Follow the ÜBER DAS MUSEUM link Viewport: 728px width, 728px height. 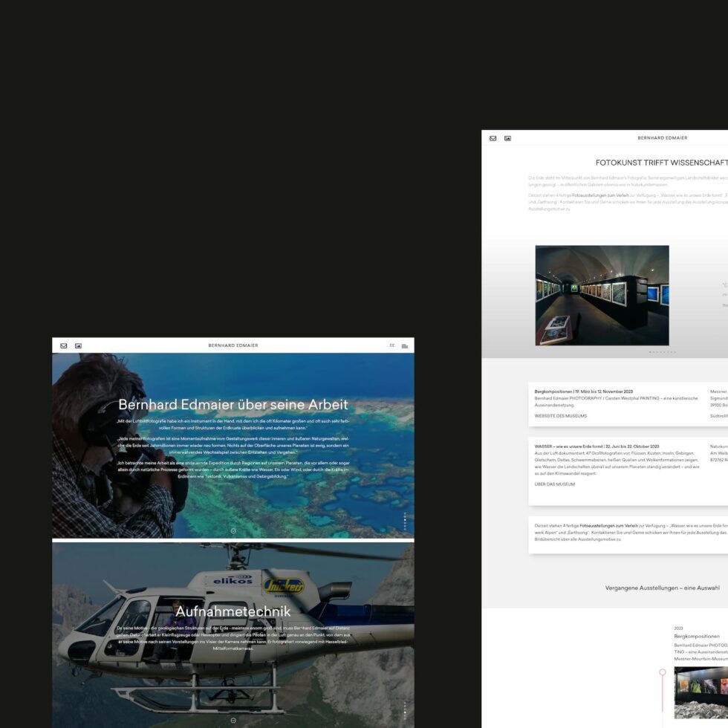click(554, 484)
